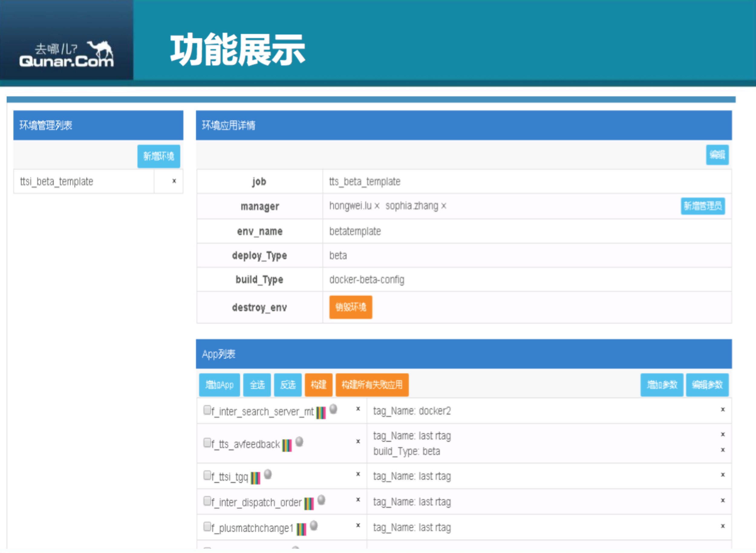
Task: Click the status ball beside f_ttsi_tgq
Action: (268, 474)
